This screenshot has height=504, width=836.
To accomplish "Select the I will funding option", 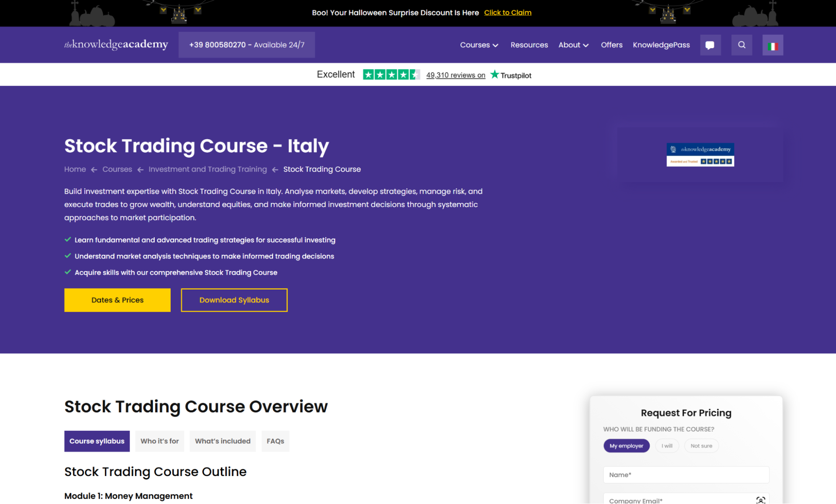I will point(667,446).
